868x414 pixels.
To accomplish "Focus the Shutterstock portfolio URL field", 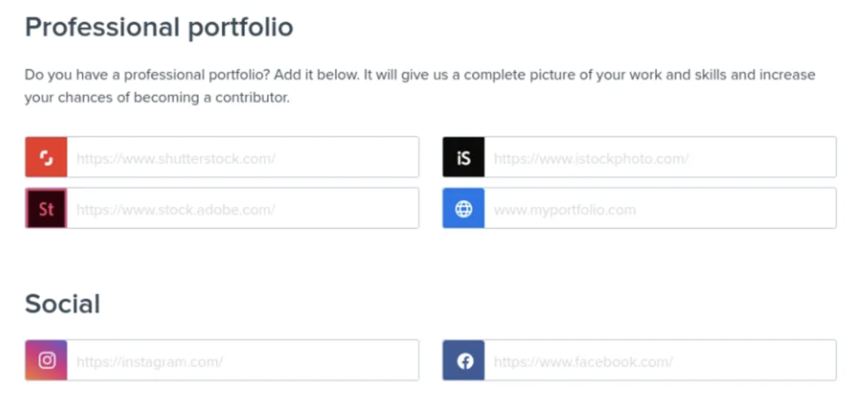I will [x=242, y=158].
